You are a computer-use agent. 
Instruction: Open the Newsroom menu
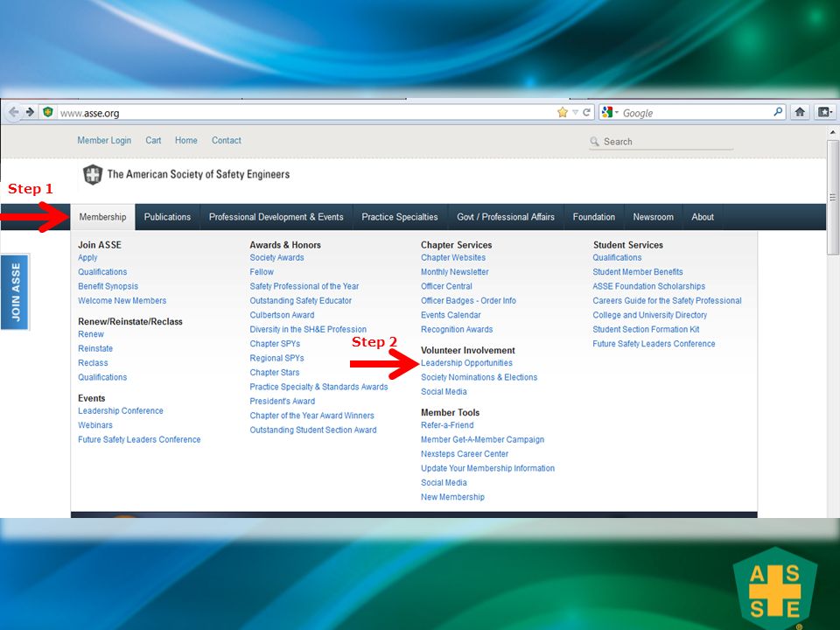pyautogui.click(x=653, y=217)
